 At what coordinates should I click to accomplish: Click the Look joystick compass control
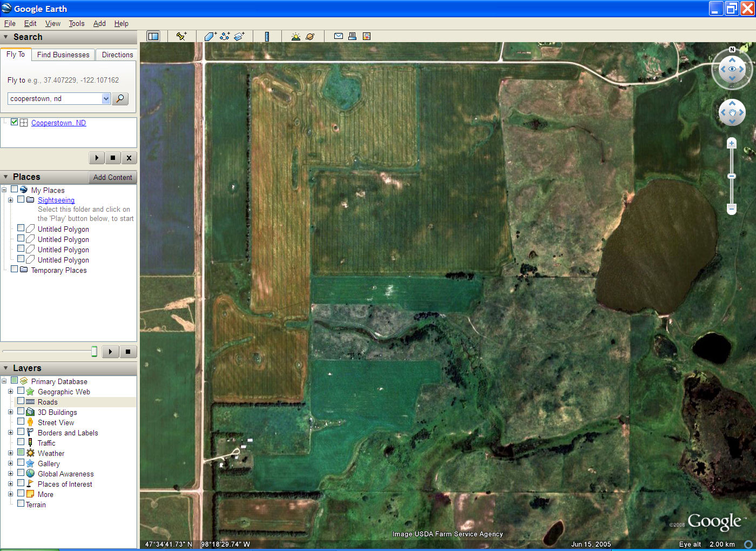pyautogui.click(x=732, y=69)
